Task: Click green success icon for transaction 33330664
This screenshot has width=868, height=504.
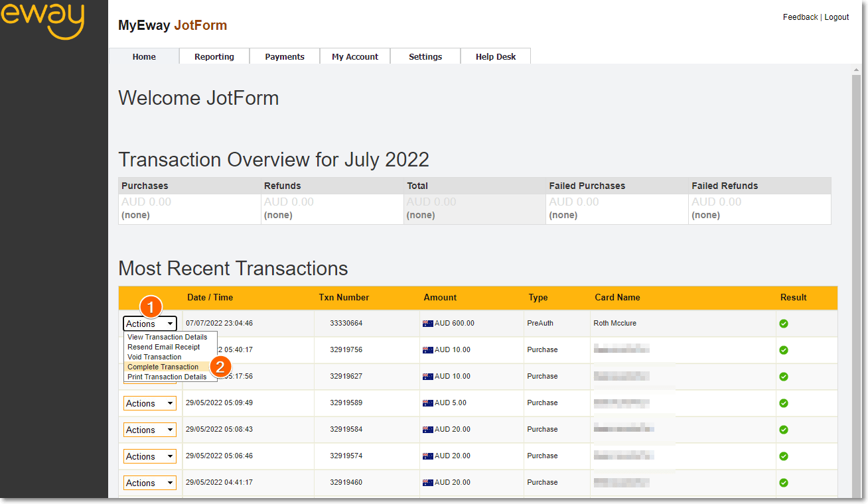Action: click(x=784, y=324)
